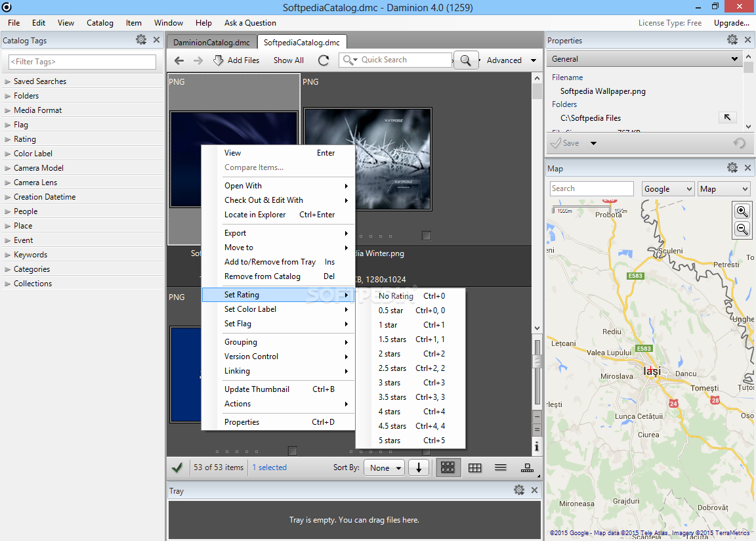The height and width of the screenshot is (541, 756).
Task: Expand the Folders tag tree
Action: click(x=7, y=96)
